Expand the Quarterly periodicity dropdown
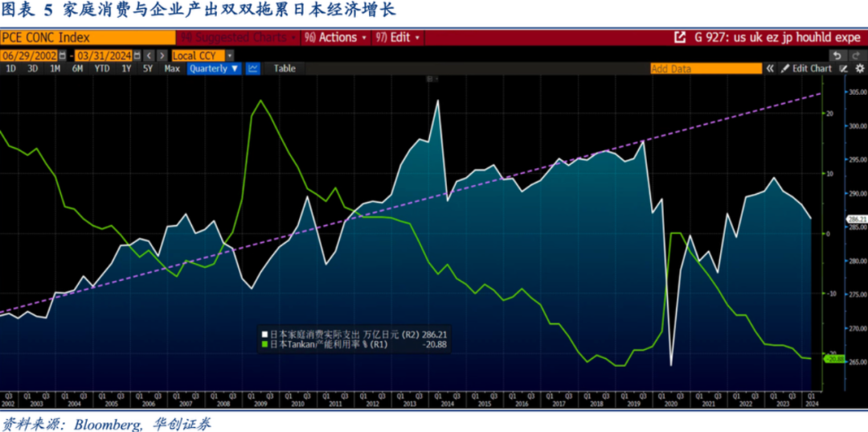This screenshot has width=868, height=432. pos(215,68)
